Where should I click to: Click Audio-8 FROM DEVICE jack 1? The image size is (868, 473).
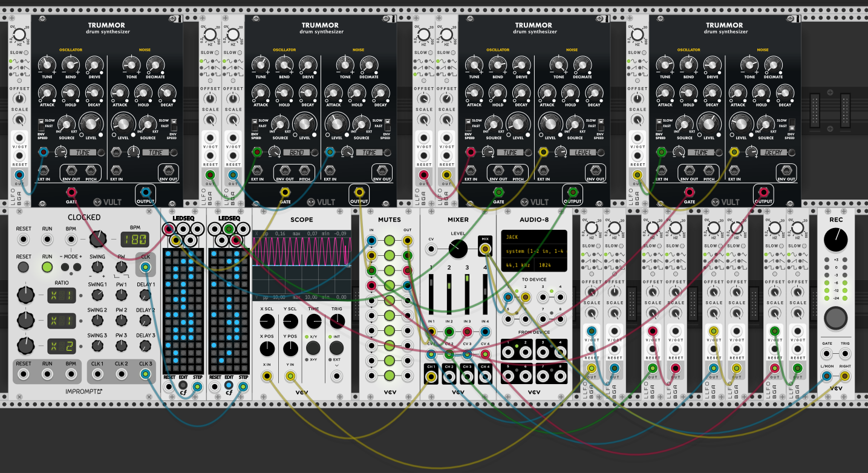(x=508, y=351)
